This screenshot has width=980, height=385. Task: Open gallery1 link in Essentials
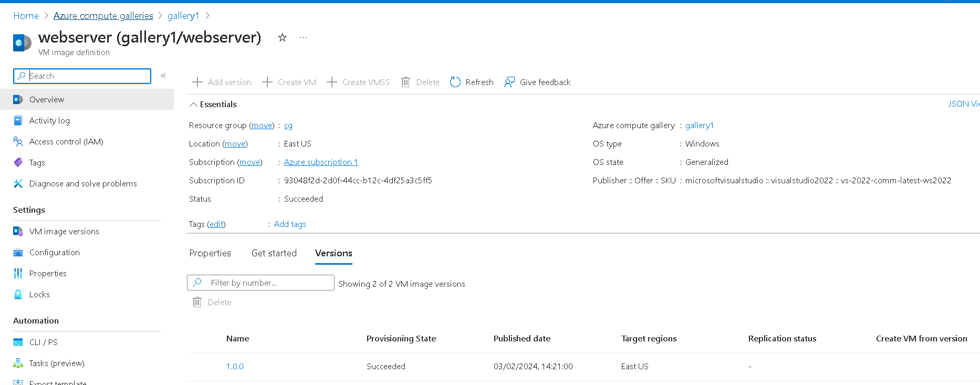point(700,125)
